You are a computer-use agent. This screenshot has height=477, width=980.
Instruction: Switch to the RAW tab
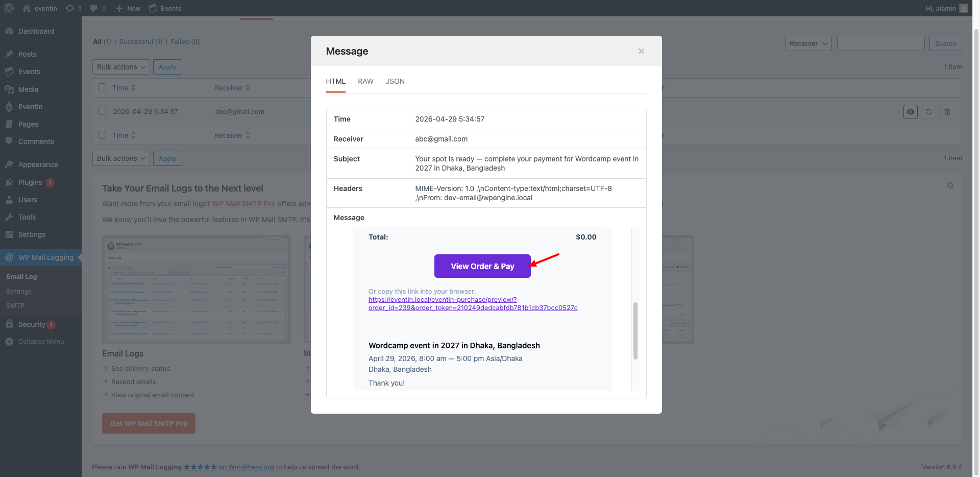[x=365, y=81]
